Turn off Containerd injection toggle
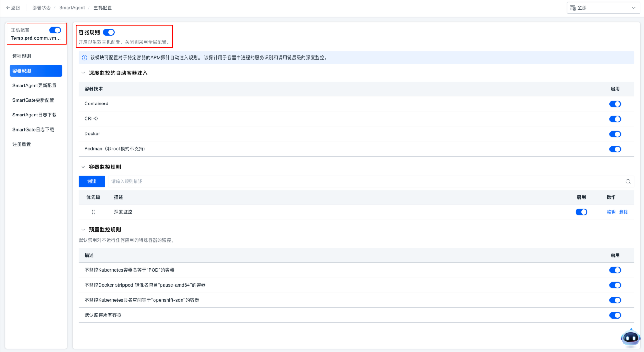 (x=615, y=104)
